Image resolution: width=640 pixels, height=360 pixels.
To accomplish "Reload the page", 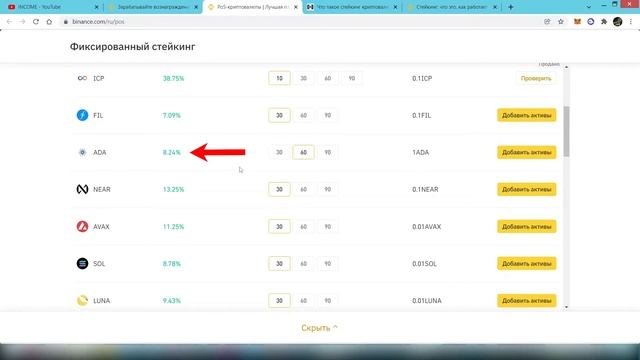I will tap(36, 22).
